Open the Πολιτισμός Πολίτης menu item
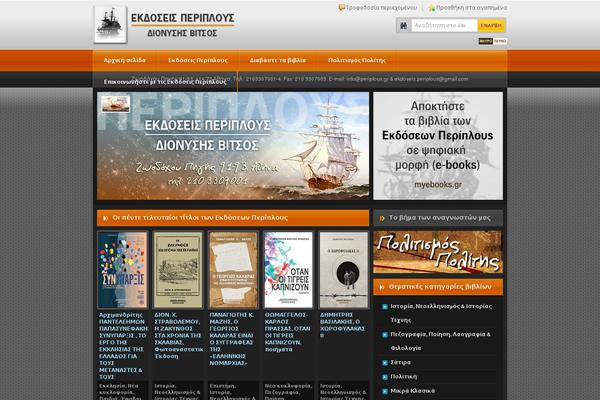600x400 pixels. coord(357,60)
